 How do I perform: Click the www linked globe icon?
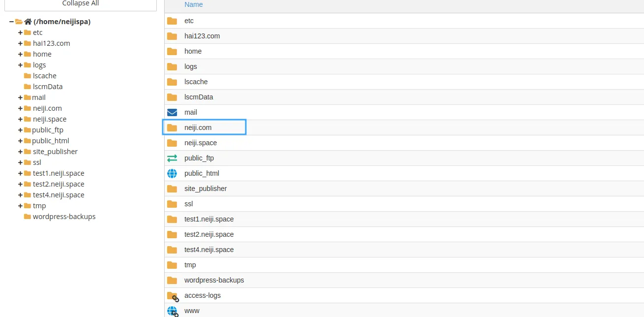click(172, 311)
